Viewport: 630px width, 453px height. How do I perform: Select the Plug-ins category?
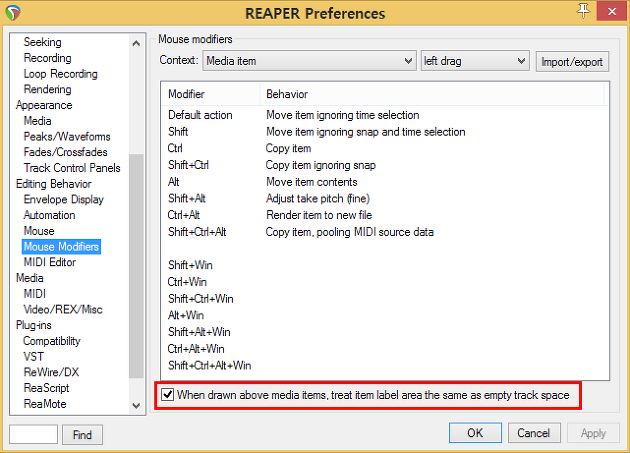34,325
